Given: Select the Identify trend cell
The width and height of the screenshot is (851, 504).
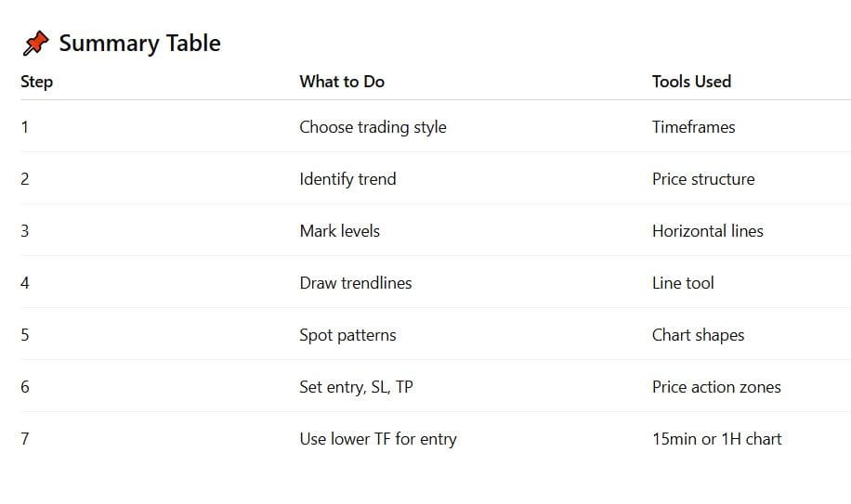Looking at the screenshot, I should coord(347,179).
